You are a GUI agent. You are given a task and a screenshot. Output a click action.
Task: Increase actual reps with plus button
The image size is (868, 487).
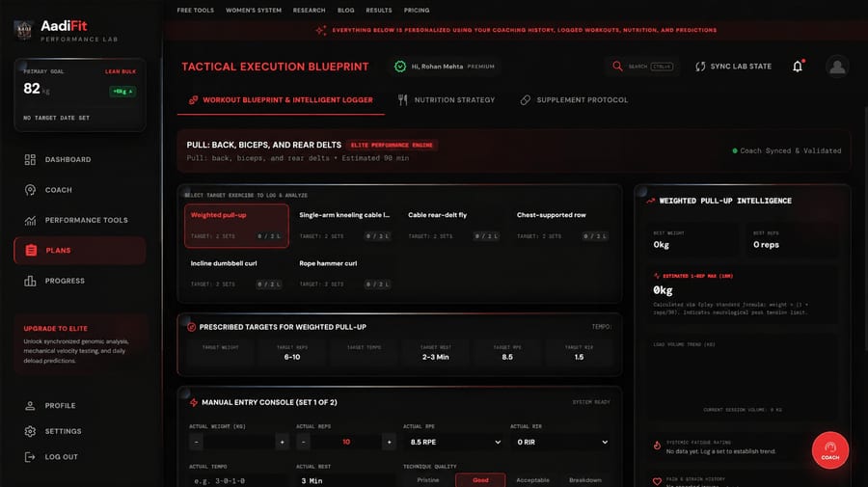[x=390, y=443]
